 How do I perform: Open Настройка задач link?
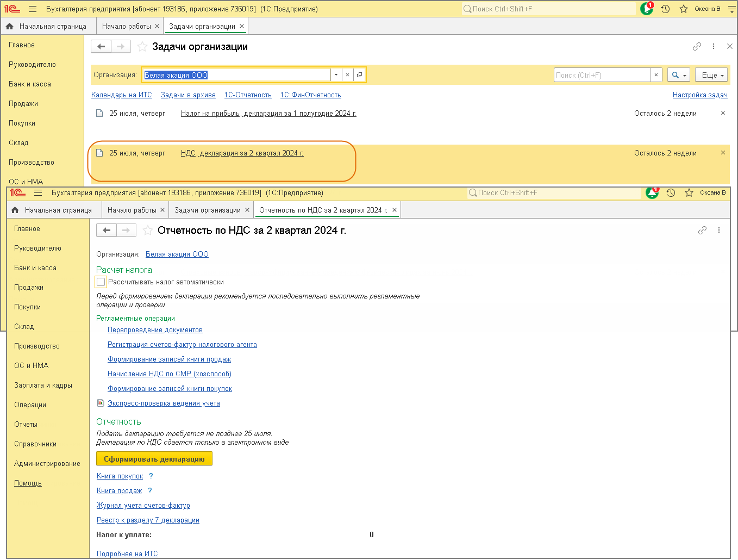pos(700,95)
